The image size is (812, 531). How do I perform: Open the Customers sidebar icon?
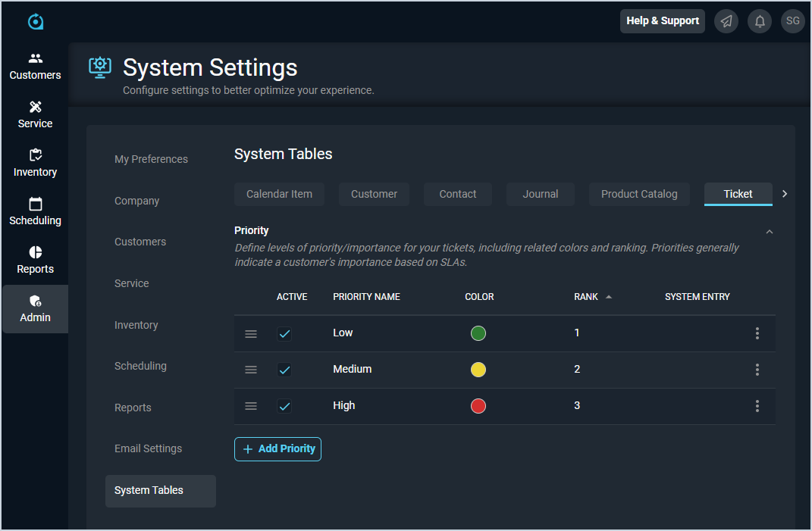point(36,59)
